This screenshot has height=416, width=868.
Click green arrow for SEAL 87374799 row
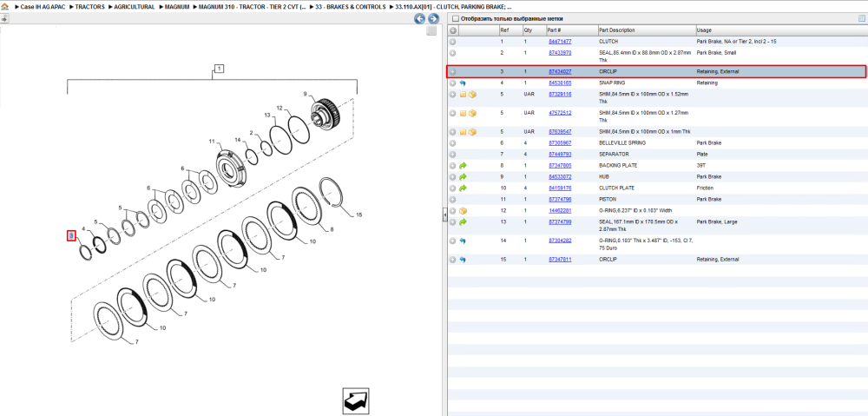[464, 222]
